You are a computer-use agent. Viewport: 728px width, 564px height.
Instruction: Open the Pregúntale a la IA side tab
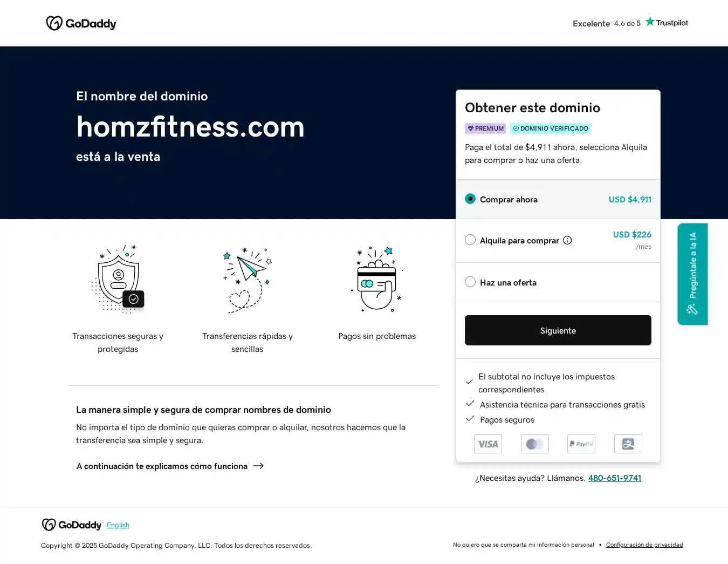[692, 274]
